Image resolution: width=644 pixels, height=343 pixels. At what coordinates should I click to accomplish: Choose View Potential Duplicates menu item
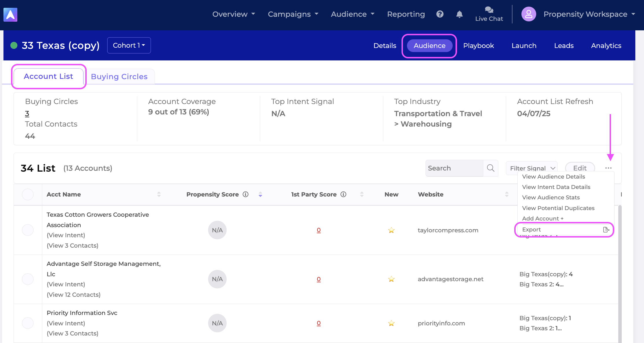(558, 208)
